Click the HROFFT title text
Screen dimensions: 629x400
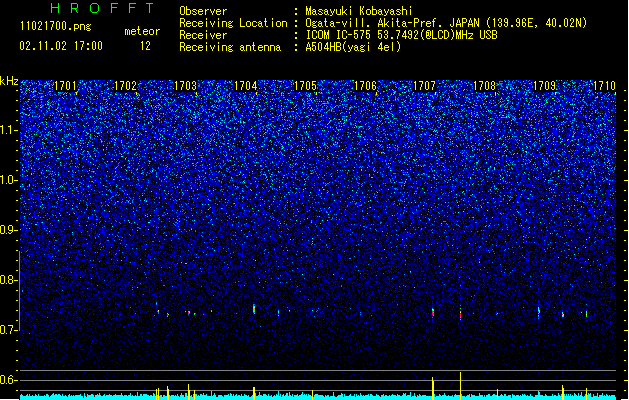pos(102,8)
